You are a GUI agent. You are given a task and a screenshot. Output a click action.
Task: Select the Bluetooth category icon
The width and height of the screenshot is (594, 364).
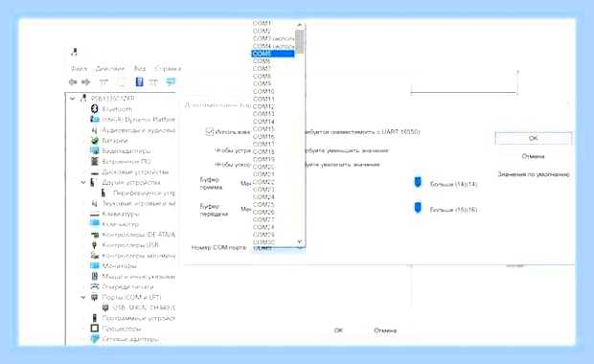(x=95, y=109)
